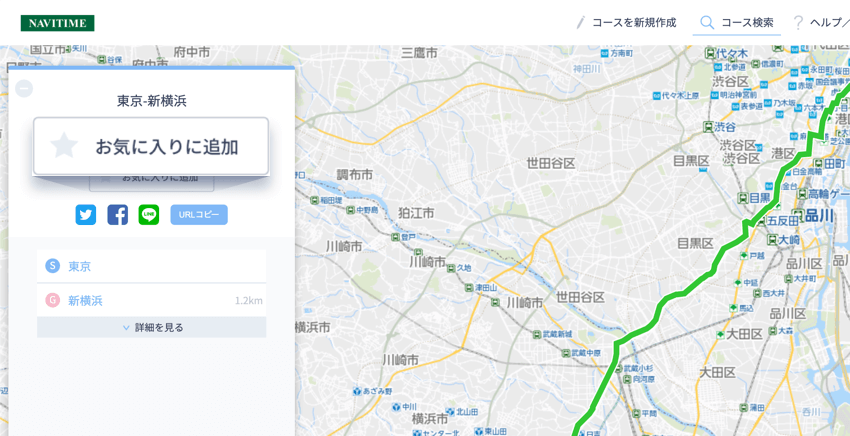The image size is (850, 436).
Task: Click the 1.2km distance value
Action: point(249,301)
